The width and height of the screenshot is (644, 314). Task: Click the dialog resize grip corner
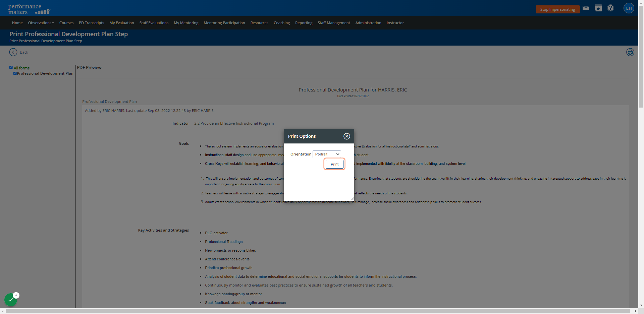[x=352, y=199]
